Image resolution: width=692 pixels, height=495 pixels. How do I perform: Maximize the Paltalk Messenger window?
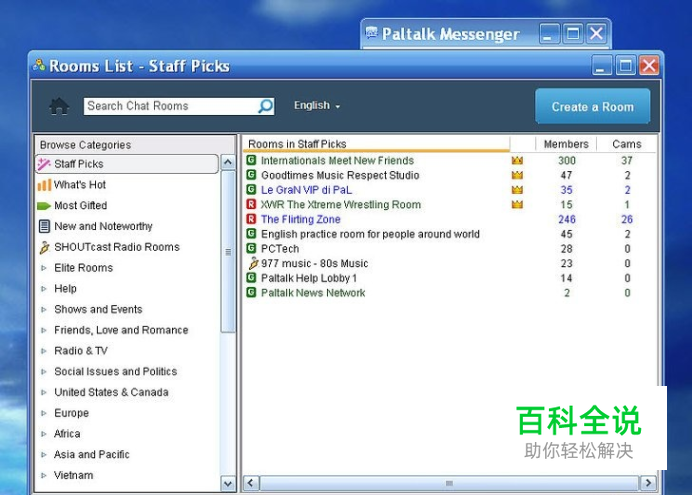(573, 34)
